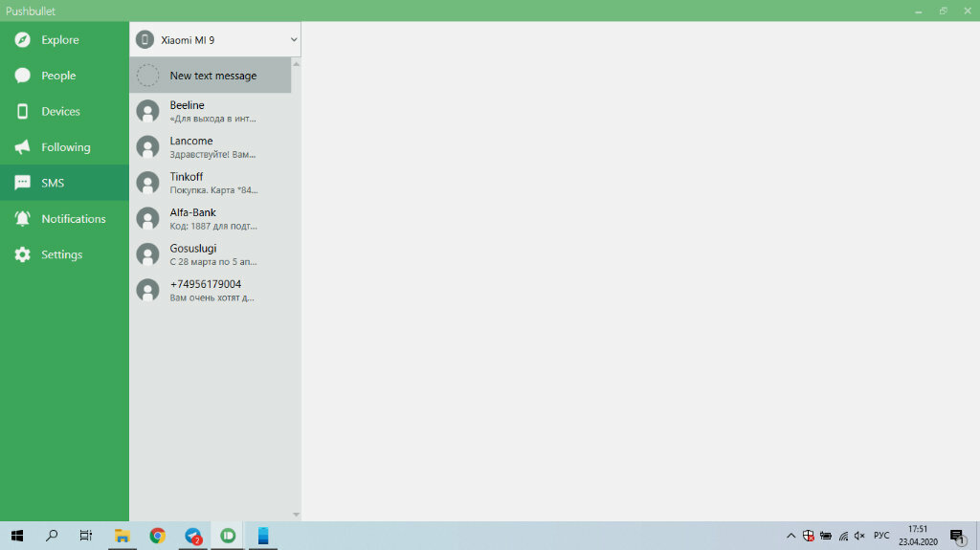Click the phone icon beside Xiaomi MI 9

[x=145, y=40]
